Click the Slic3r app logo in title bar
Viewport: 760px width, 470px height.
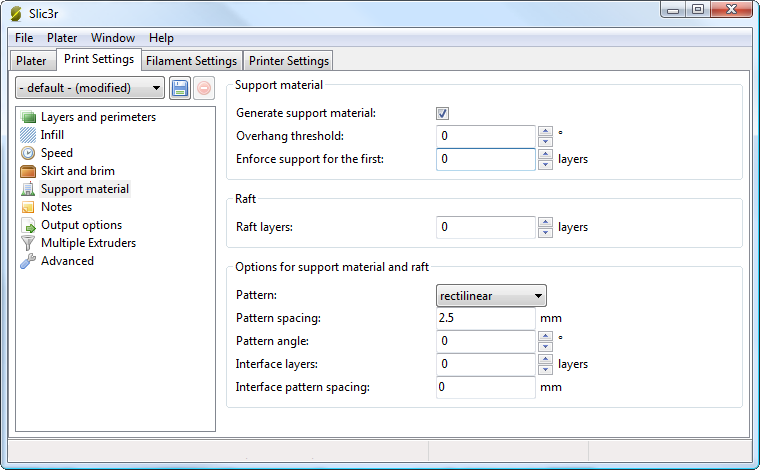[x=16, y=14]
